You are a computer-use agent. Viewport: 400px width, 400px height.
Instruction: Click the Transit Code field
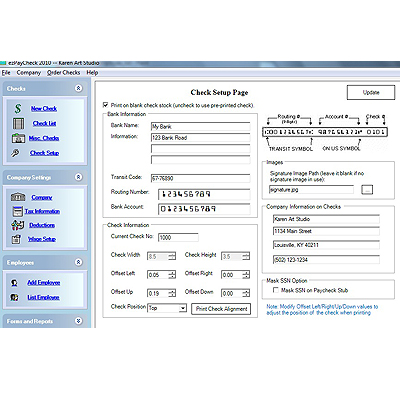(200, 178)
